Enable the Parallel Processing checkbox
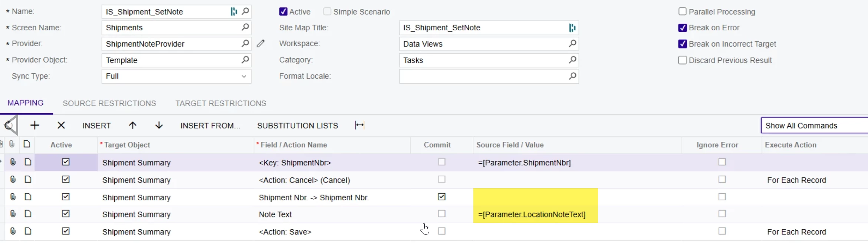The image size is (868, 250). coord(682,11)
